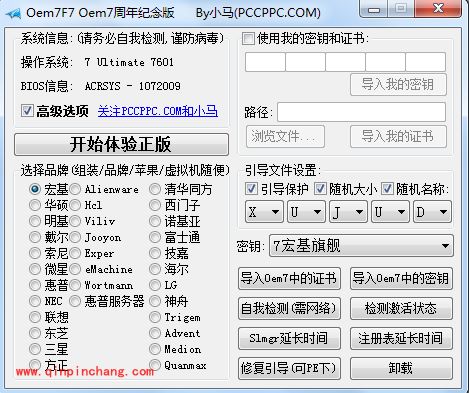Select the 微星 brand radio button
The height and width of the screenshot is (393, 469).
[35, 269]
